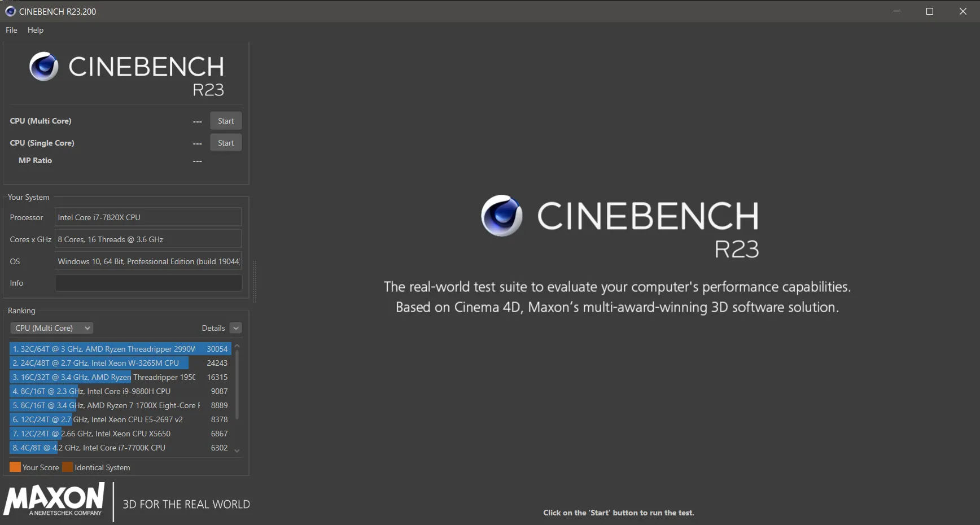Expand ranking Details with the chevron
The image size is (980, 525).
coord(236,328)
